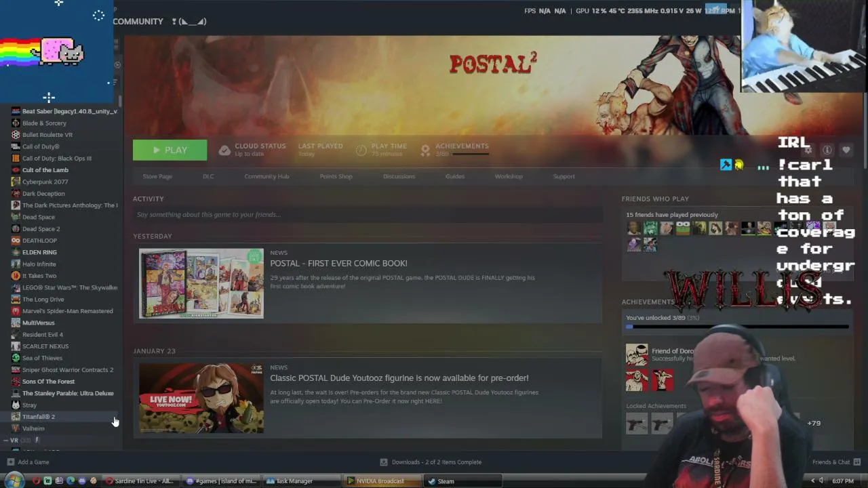Click Add a Game
Viewport: 868px width, 488px height.
(x=28, y=462)
